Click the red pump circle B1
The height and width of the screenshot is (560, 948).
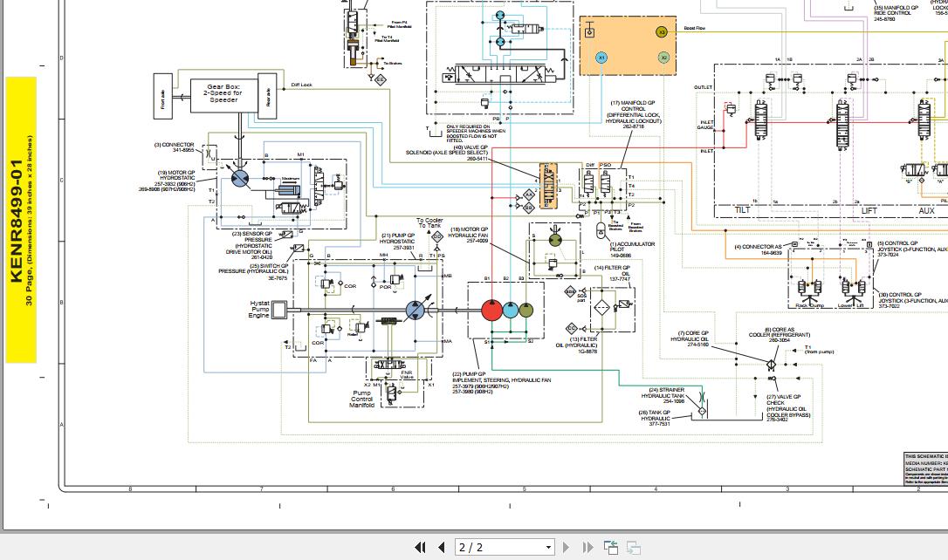point(491,310)
